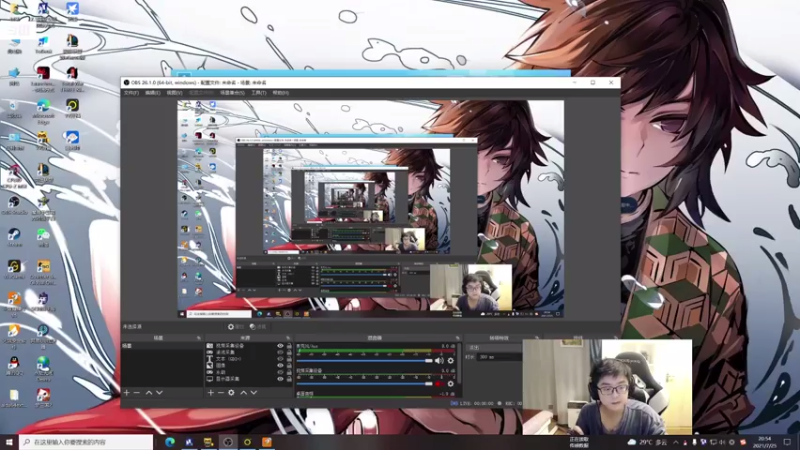Screen dimensions: 800x450
Task: Open the Windows Start menu
Action: pos(9,442)
